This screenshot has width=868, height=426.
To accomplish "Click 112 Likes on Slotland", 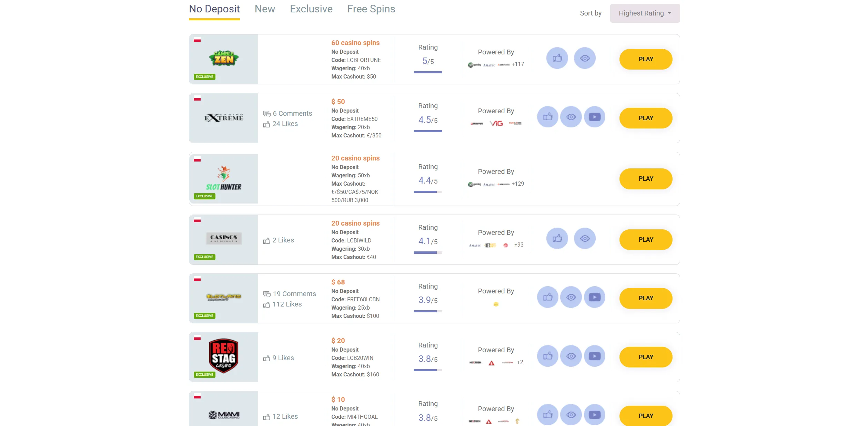I will pyautogui.click(x=282, y=304).
